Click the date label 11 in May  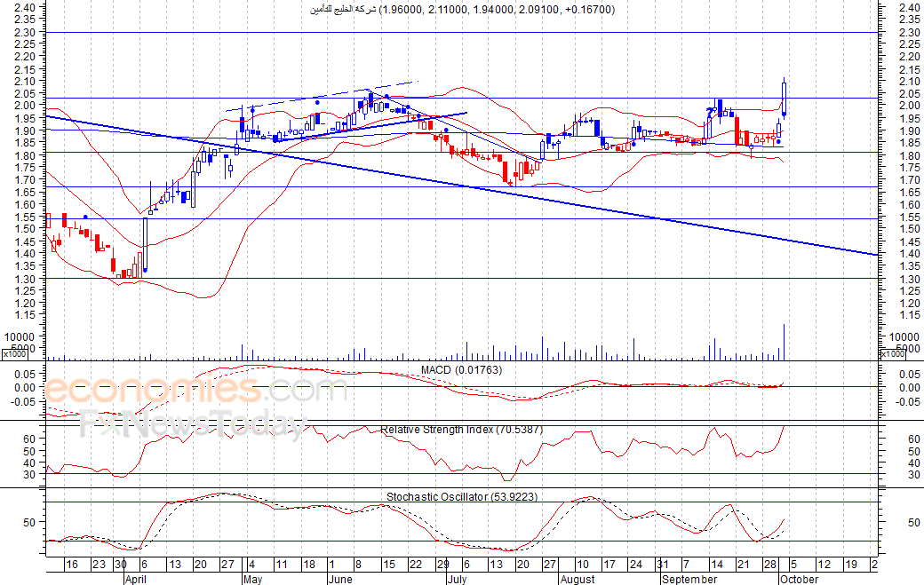tap(281, 565)
